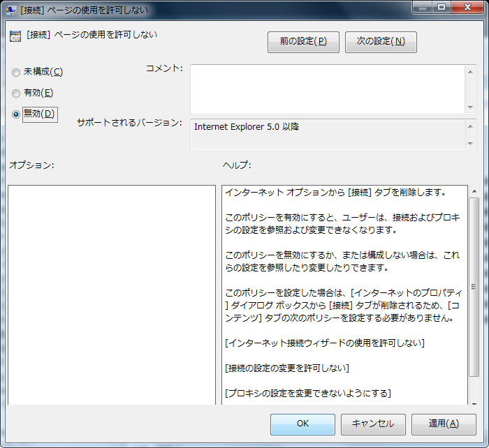Click the policy icon in the title bar
The image size is (489, 448).
11,10
